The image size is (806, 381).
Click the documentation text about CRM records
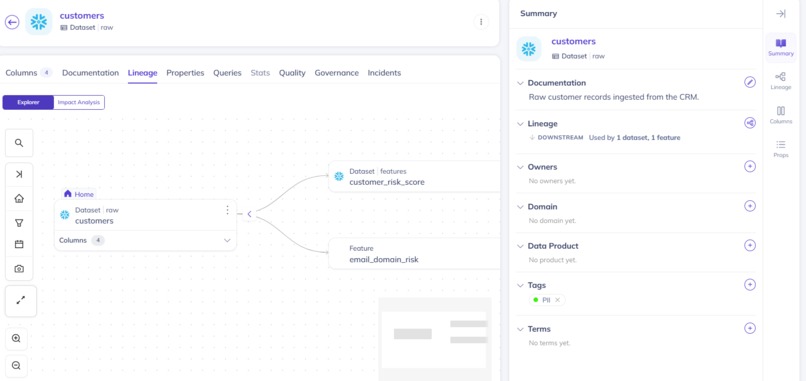point(614,97)
